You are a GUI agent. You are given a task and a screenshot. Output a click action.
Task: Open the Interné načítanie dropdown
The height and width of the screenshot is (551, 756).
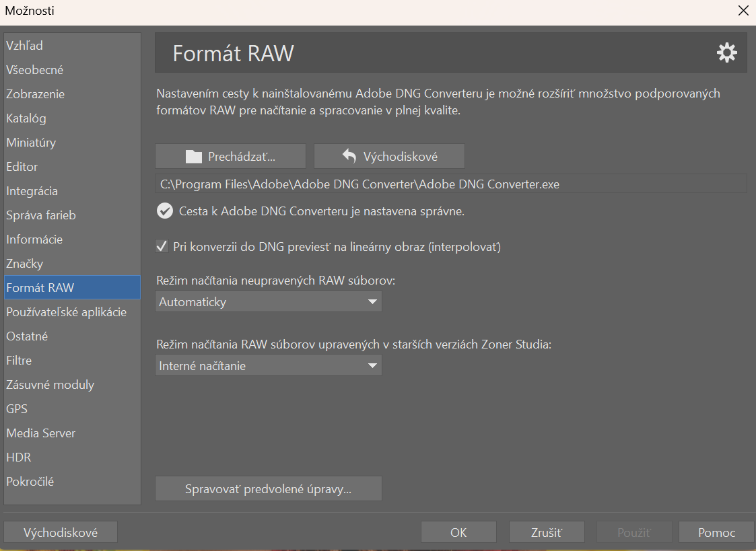tap(269, 365)
